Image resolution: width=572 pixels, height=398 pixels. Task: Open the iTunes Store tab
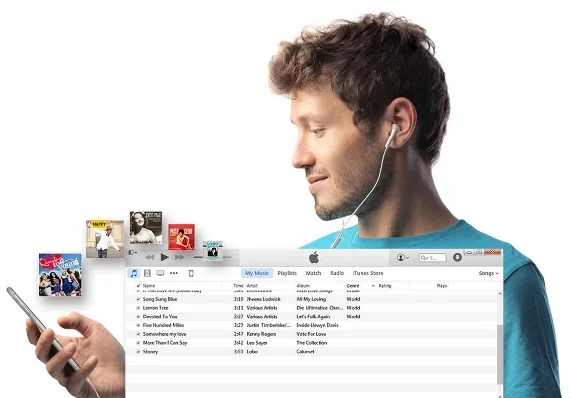[x=368, y=273]
